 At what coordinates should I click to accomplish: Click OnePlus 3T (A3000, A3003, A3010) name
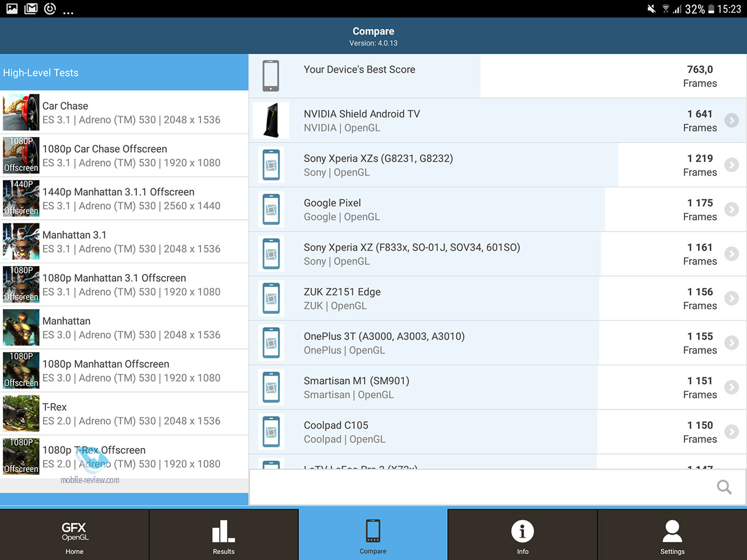pyautogui.click(x=384, y=336)
